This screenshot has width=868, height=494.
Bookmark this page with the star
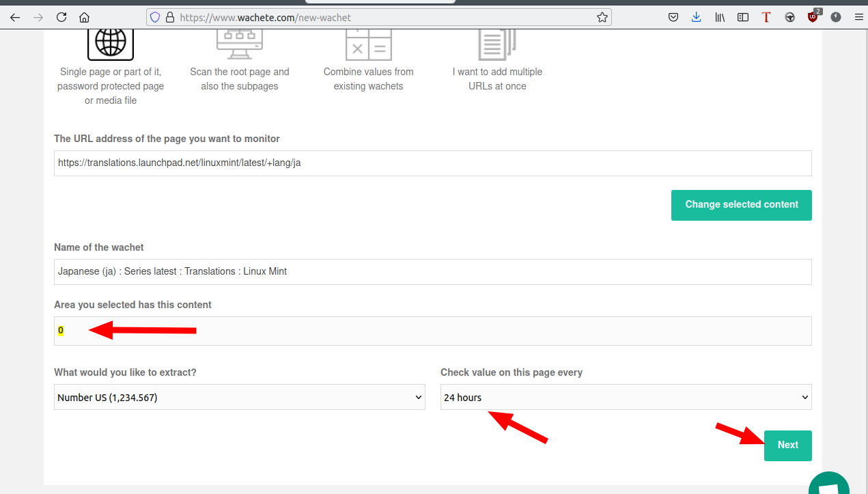click(602, 18)
